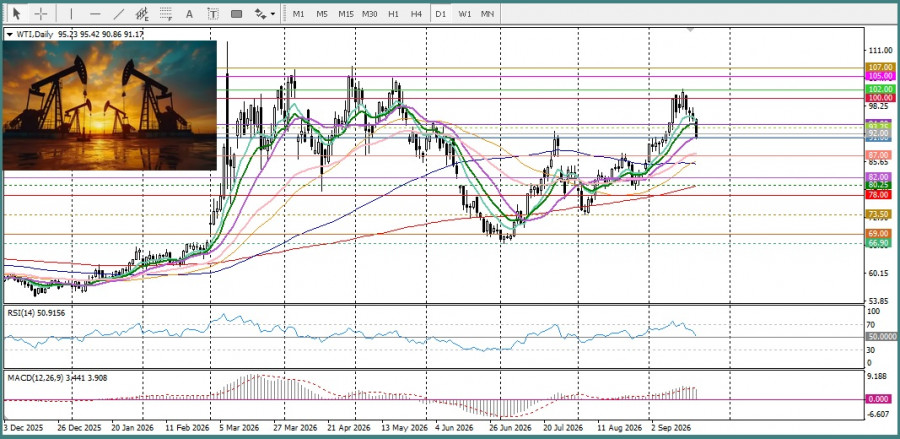Click the -6.607 MACD axis value

[880, 414]
